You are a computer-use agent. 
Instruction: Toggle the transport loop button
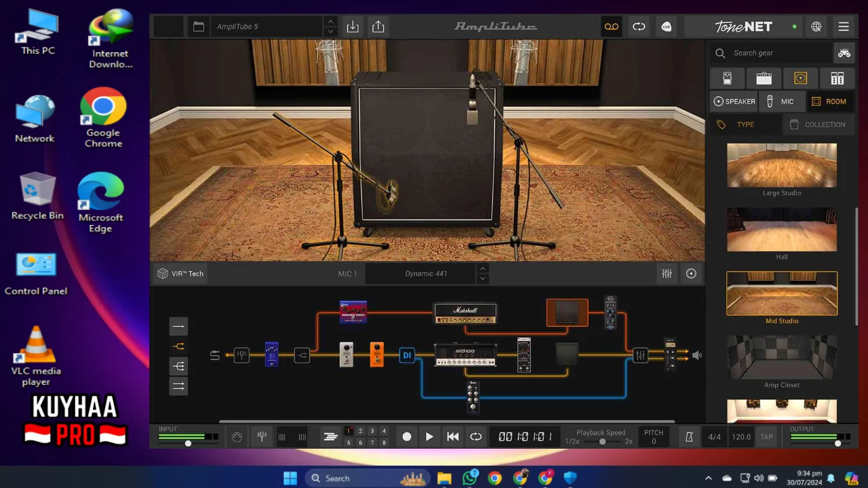(x=476, y=437)
